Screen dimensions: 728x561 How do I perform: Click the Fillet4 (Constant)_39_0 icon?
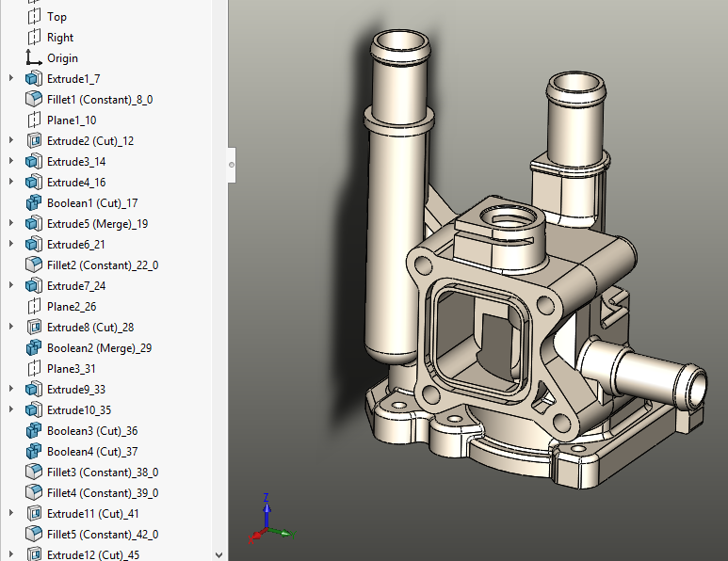[34, 492]
